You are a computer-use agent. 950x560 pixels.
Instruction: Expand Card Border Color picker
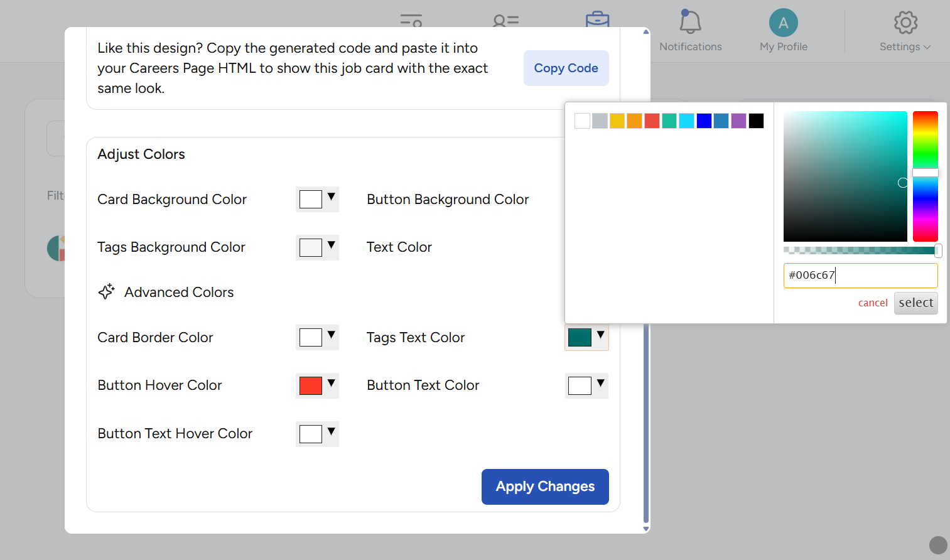click(317, 337)
